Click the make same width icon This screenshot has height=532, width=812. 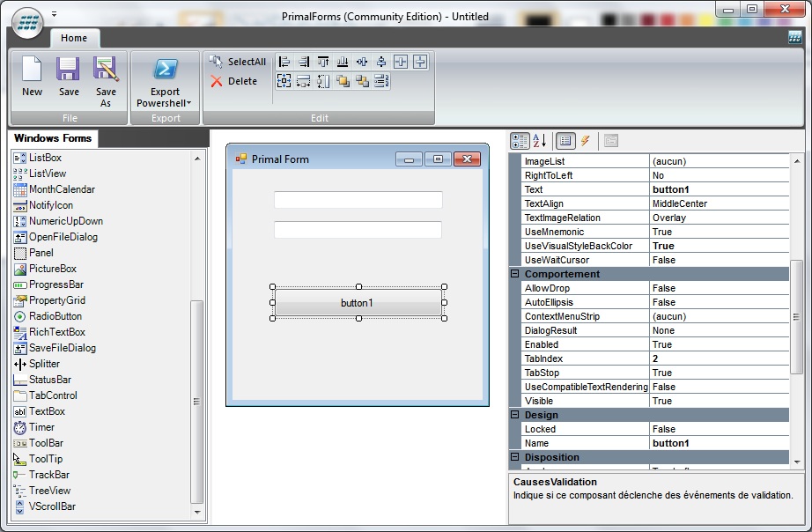click(304, 81)
